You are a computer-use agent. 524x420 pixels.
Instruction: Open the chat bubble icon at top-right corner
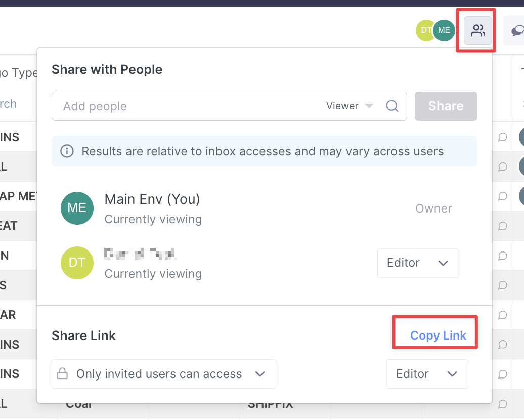pos(517,31)
